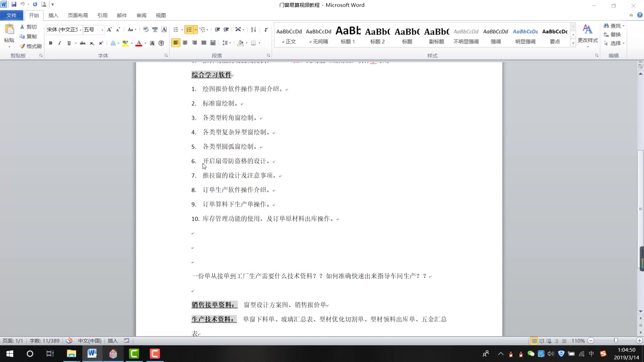644x362 pixels.
Task: Toggle Strikethrough formatting
Action: pos(83,43)
